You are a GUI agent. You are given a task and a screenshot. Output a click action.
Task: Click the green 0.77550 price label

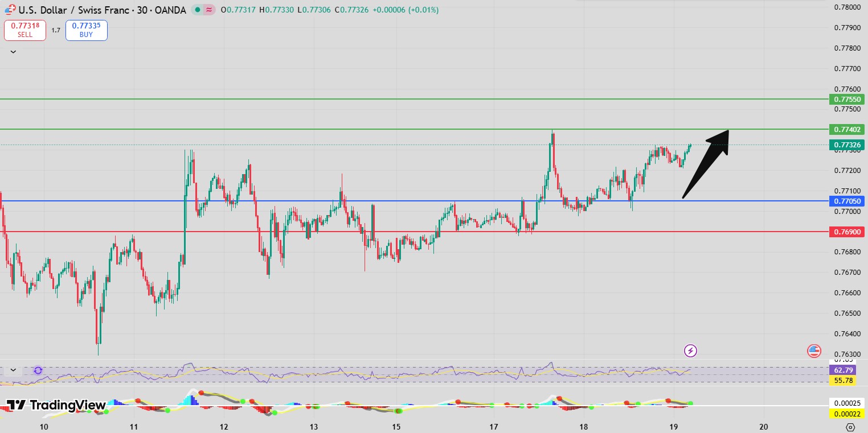click(x=847, y=99)
